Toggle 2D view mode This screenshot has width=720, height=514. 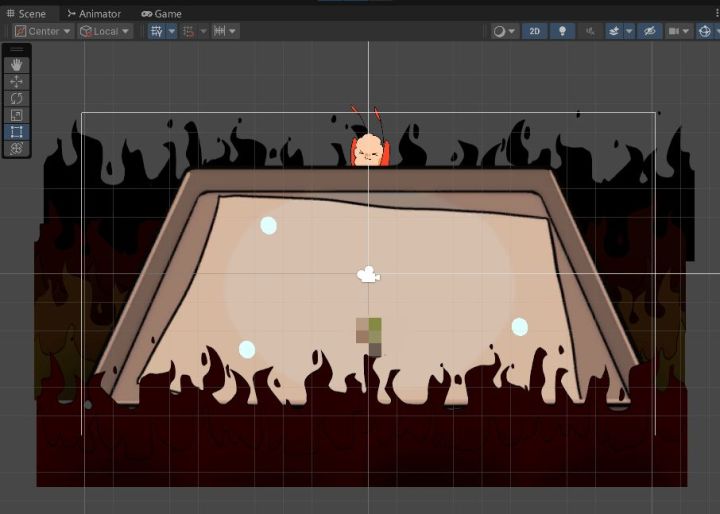(x=534, y=31)
